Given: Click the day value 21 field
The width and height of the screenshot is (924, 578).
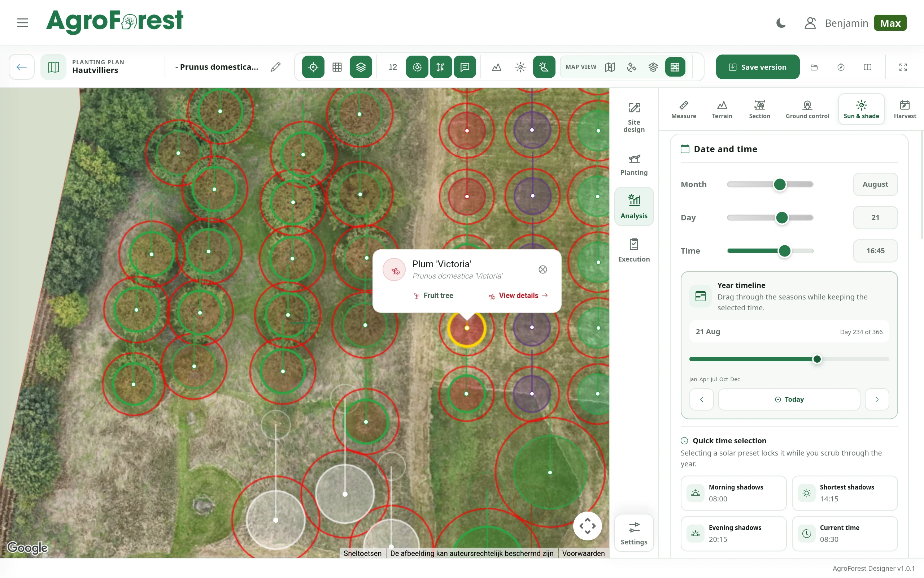Looking at the screenshot, I should (875, 218).
